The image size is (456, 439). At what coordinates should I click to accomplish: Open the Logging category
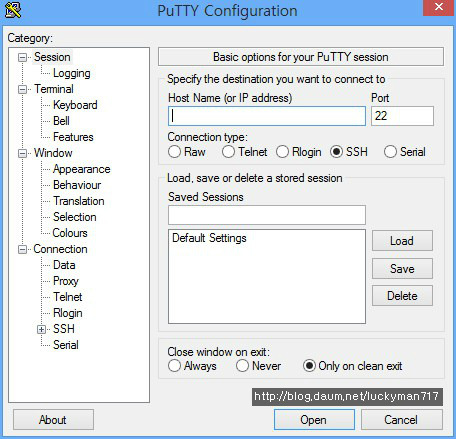[72, 73]
